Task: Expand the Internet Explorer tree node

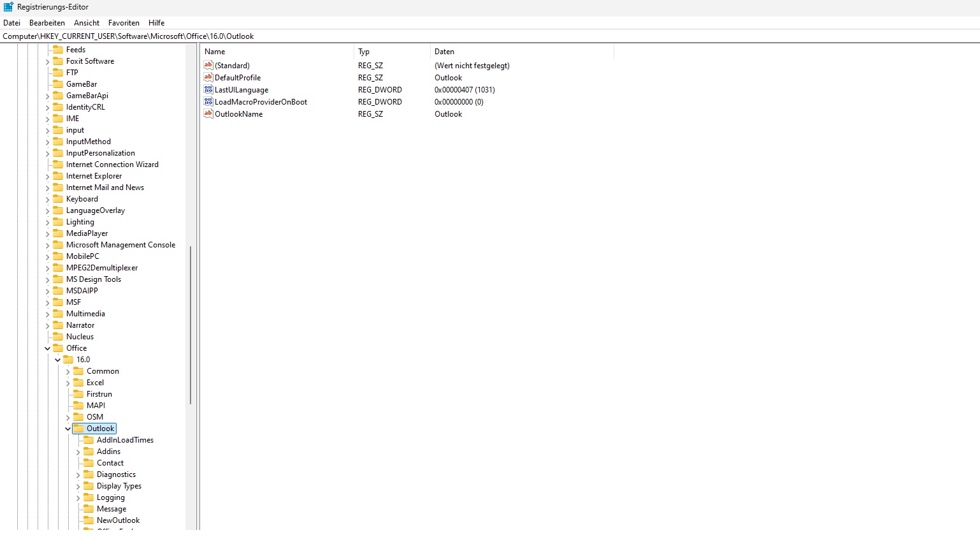Action: click(47, 176)
